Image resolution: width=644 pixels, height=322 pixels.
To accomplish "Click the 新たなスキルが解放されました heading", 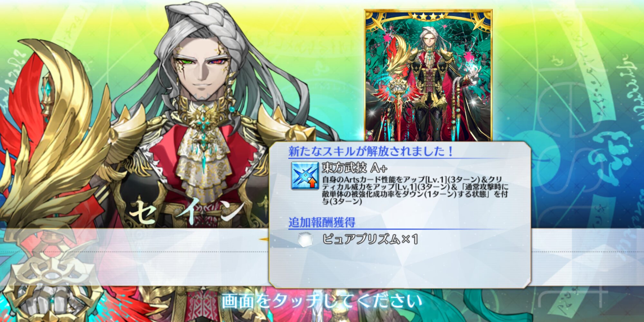I will (x=371, y=151).
